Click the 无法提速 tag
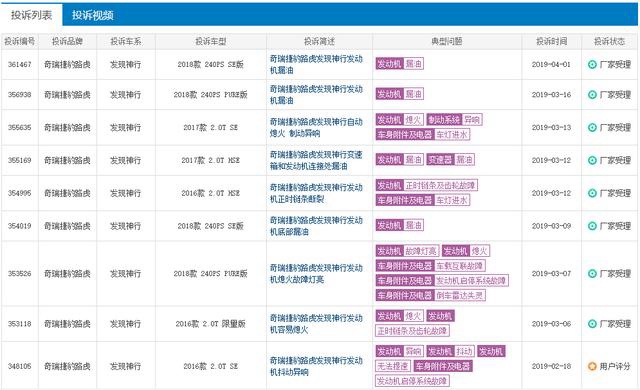 pos(393,366)
